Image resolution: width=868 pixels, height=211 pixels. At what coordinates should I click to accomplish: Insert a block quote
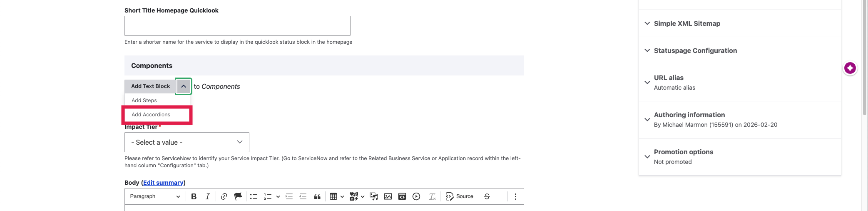click(x=317, y=196)
